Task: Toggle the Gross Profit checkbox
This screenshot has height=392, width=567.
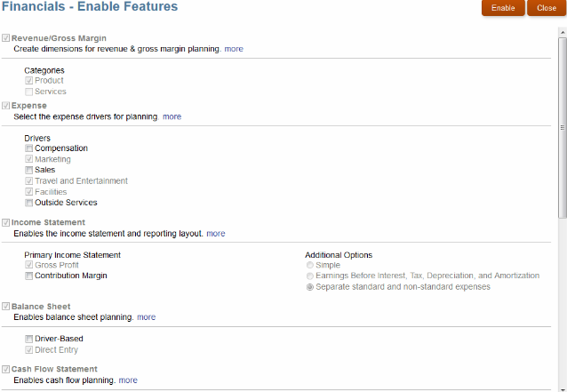Action: [29, 265]
